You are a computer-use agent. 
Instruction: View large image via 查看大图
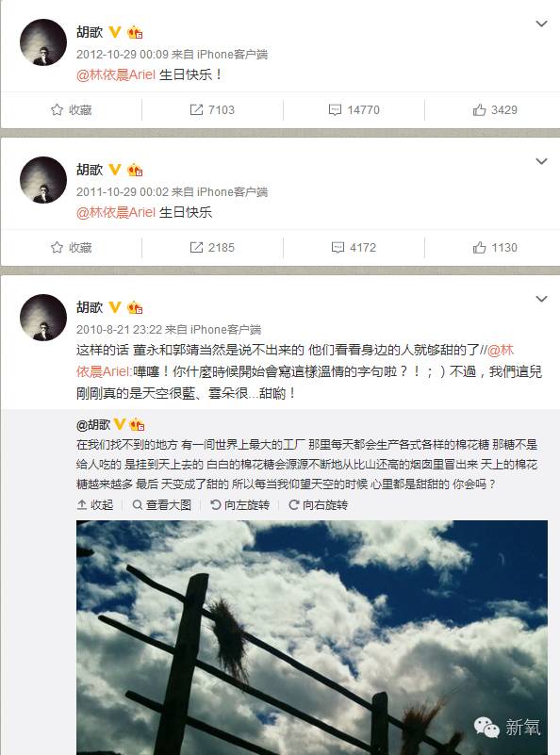162,504
